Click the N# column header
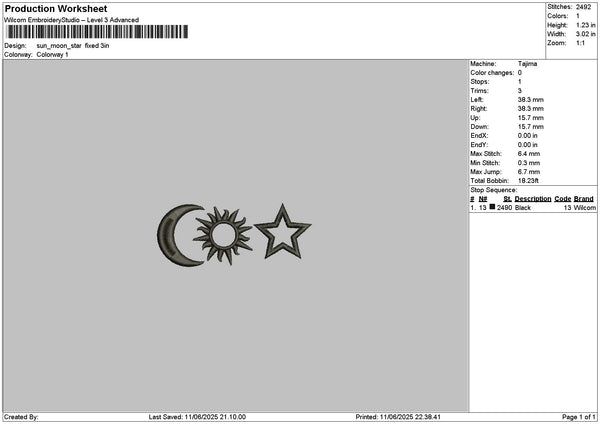 483,199
